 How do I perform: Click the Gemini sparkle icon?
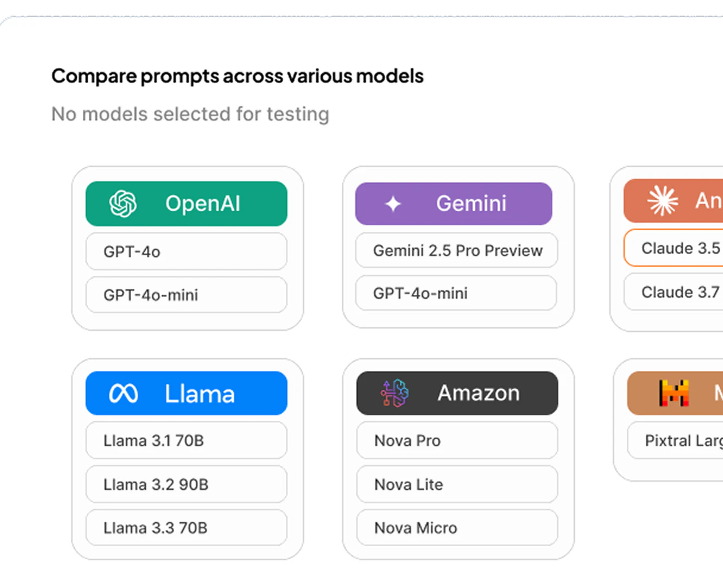coord(394,203)
